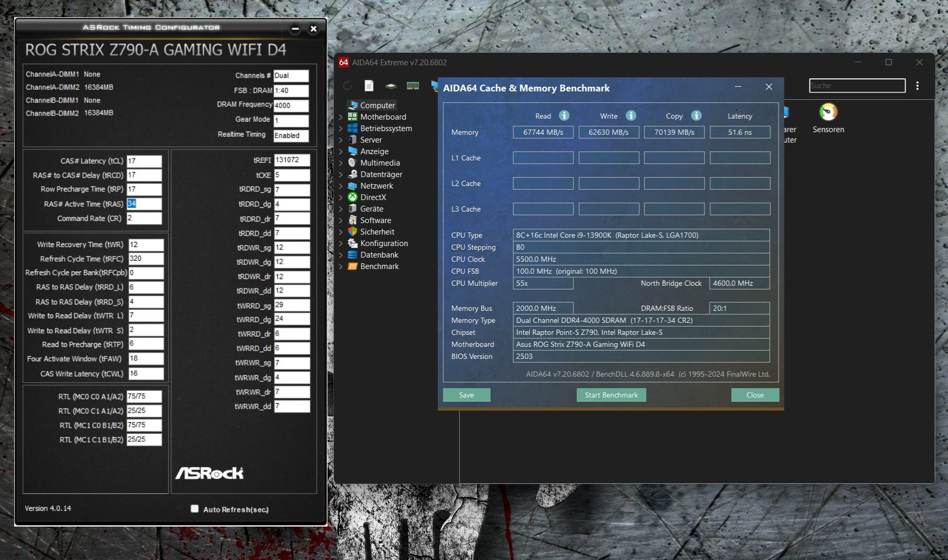Click the Gear Mode field
The width and height of the screenshot is (948, 560).
click(291, 121)
